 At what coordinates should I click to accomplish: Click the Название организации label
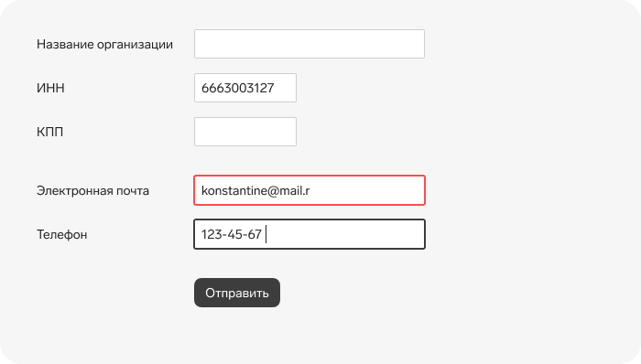(x=104, y=44)
